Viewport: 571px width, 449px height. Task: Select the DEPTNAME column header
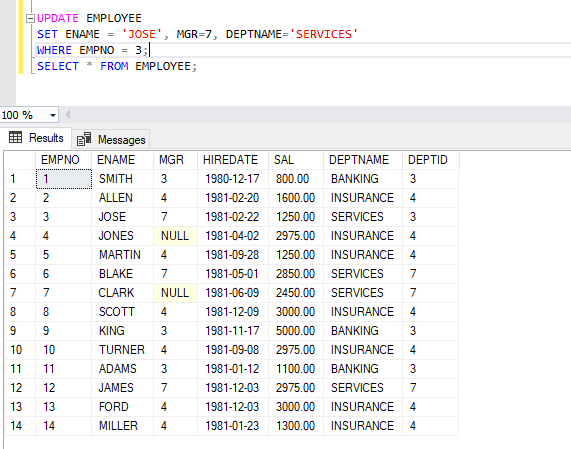tap(363, 160)
